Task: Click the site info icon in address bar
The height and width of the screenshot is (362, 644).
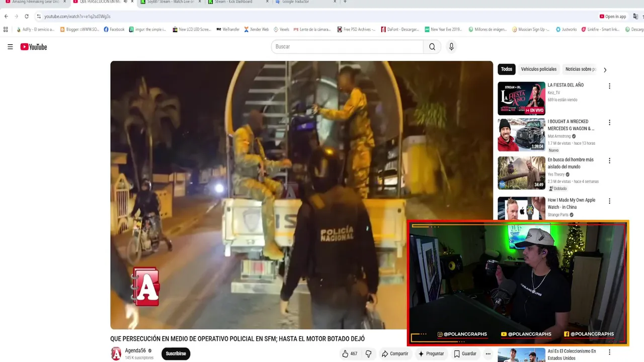Action: [39, 17]
